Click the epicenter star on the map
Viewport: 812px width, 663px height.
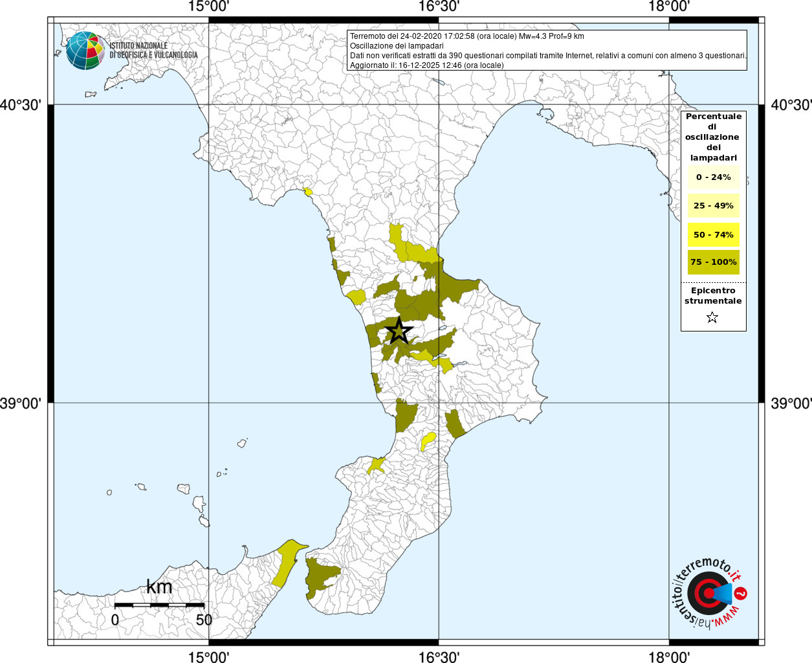click(399, 331)
